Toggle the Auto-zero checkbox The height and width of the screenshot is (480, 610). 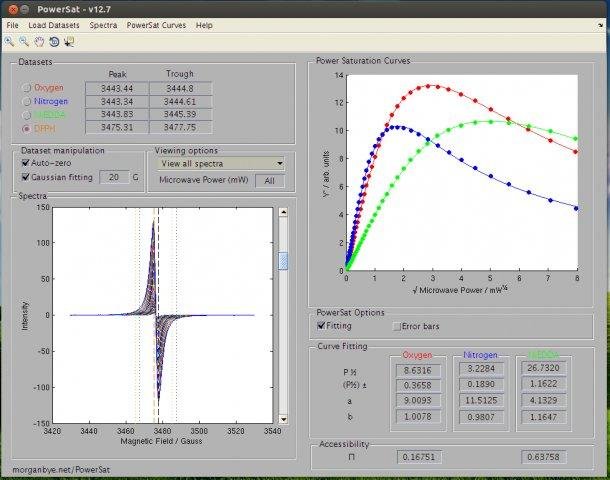click(26, 163)
